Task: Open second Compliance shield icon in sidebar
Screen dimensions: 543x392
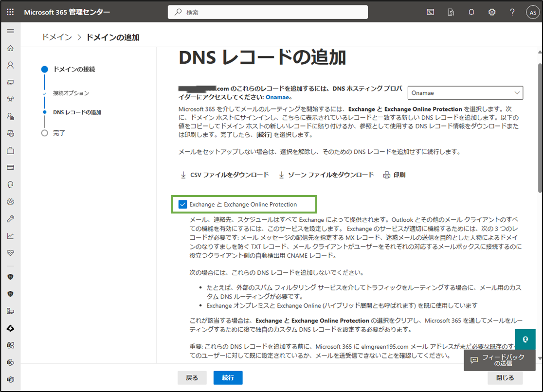Action: tap(10, 294)
